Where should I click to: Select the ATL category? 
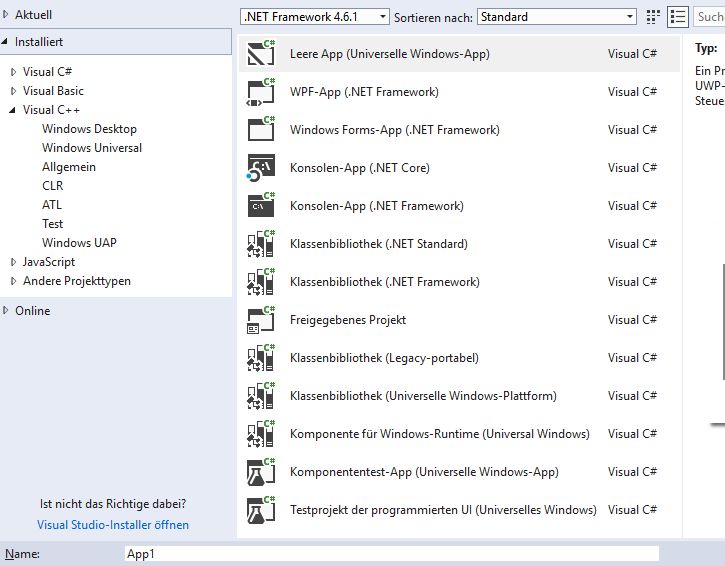[51, 205]
